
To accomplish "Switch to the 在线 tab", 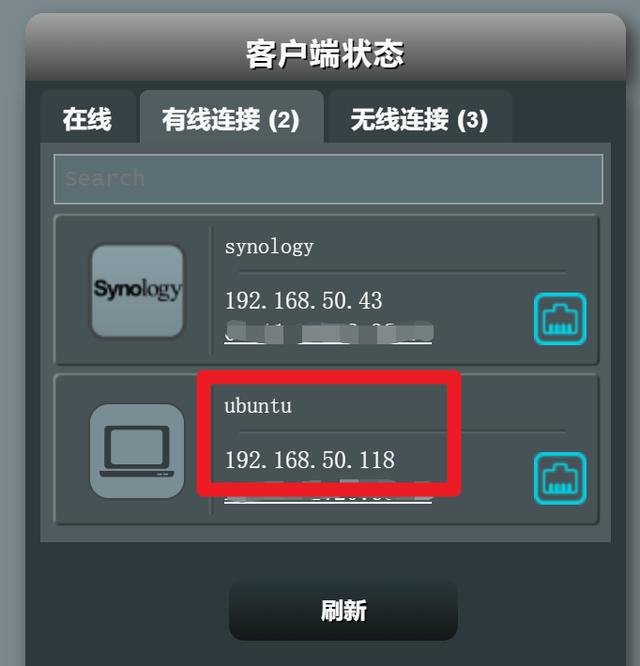I will click(87, 118).
